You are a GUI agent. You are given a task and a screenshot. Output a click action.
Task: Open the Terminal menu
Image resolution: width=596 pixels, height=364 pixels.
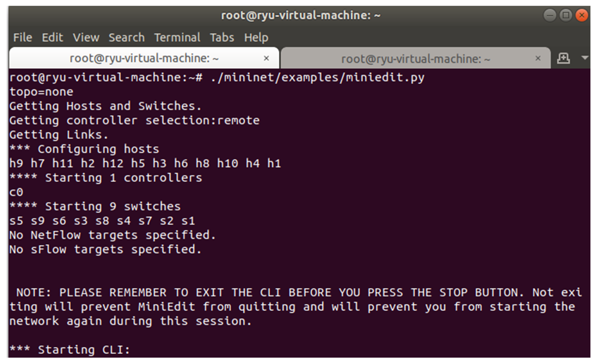click(x=177, y=37)
